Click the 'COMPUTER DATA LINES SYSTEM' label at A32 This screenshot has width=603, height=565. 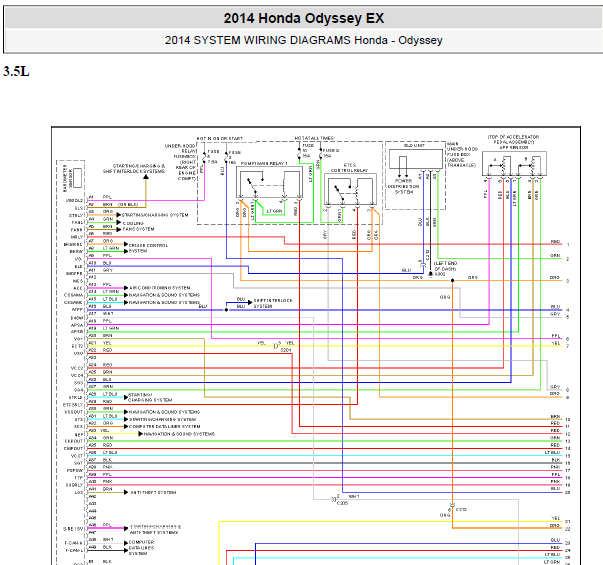164,427
